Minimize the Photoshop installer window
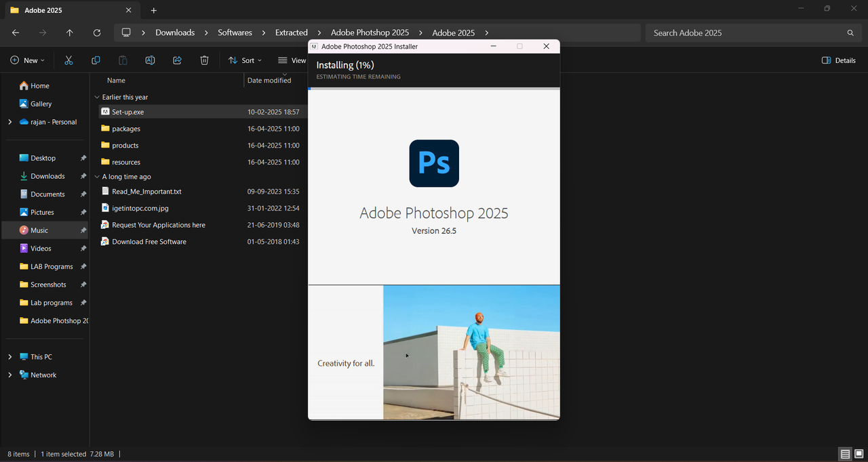Screen dimensions: 868x462 click(x=494, y=46)
